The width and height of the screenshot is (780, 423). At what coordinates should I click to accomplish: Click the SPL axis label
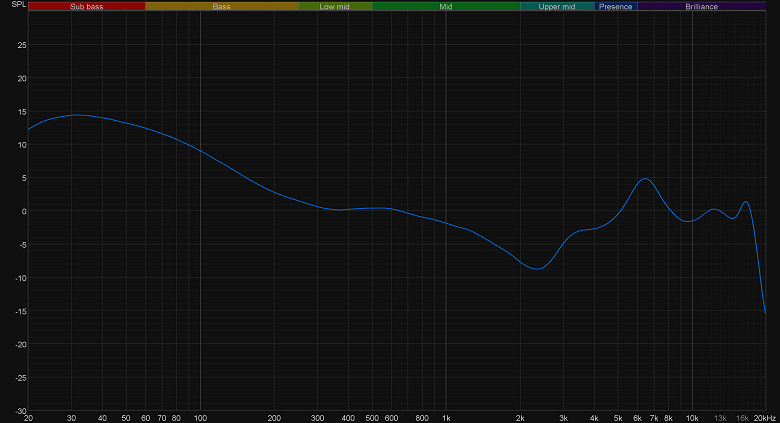[x=18, y=4]
